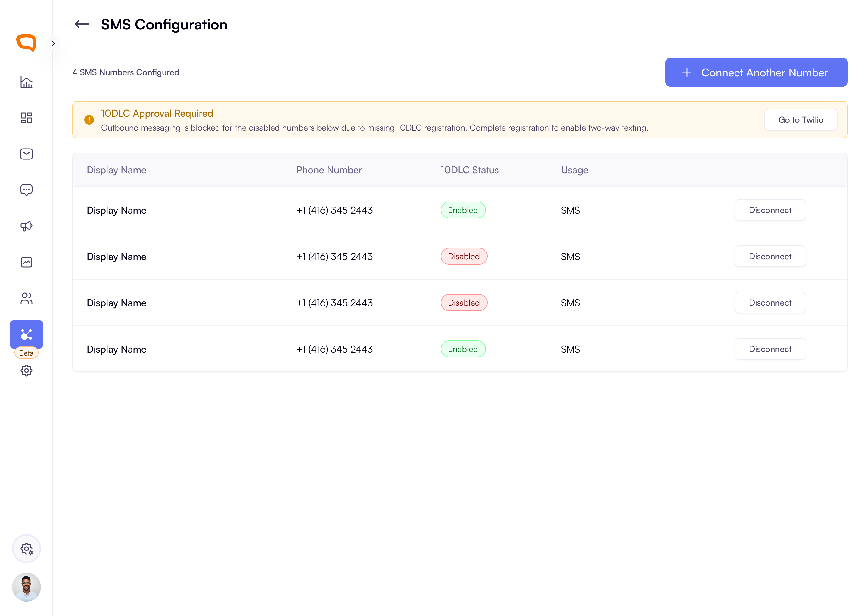Open the inbox envelope icon in sidebar
Screen dimensions: 867x616
26,154
